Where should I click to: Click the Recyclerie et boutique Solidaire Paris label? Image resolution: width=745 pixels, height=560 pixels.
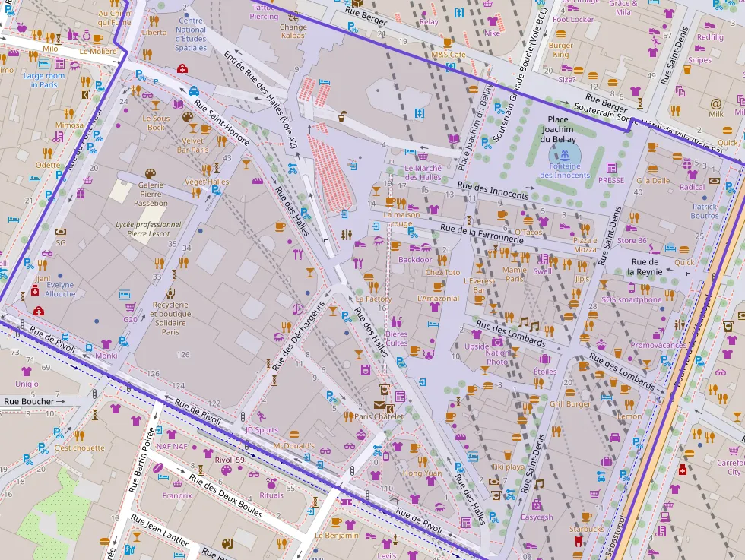(170, 318)
